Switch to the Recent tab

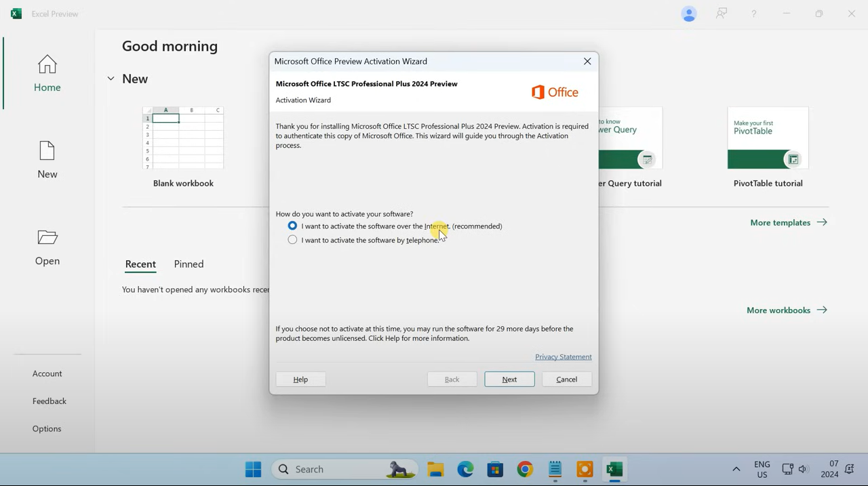click(x=140, y=264)
